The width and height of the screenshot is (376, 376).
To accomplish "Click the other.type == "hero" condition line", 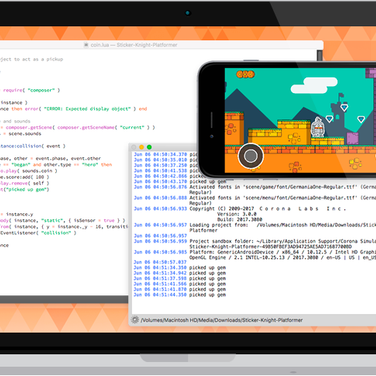I will click(x=56, y=165).
